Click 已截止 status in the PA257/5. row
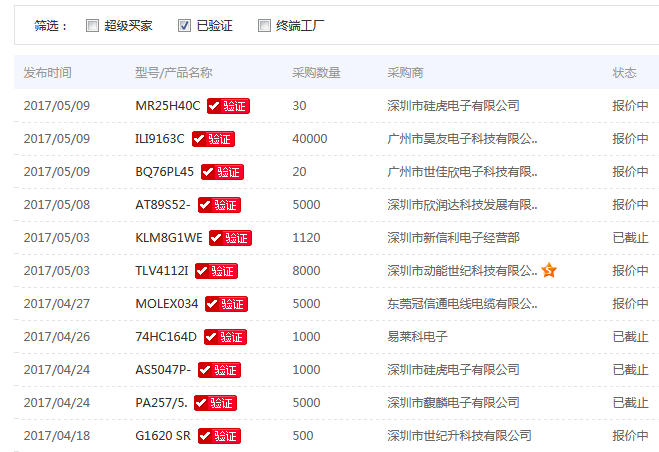Screen dimensions: 659x452 pyautogui.click(x=630, y=403)
